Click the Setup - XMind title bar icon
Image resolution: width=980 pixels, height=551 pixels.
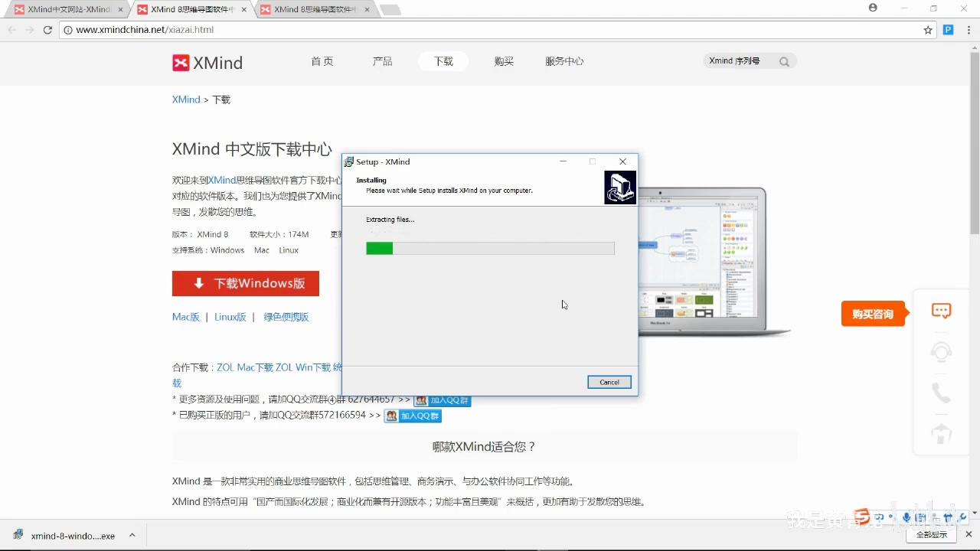(x=349, y=161)
